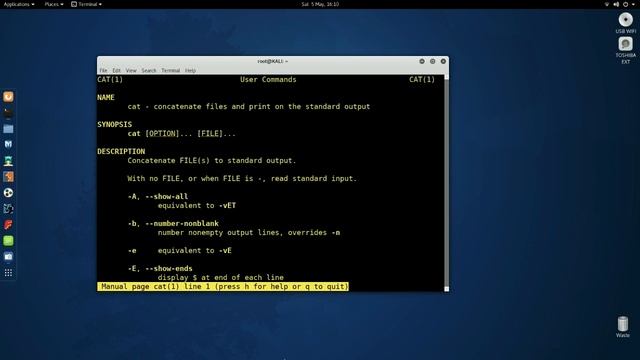The image size is (640, 360).
Task: Open terminal Help menu
Action: click(190, 71)
